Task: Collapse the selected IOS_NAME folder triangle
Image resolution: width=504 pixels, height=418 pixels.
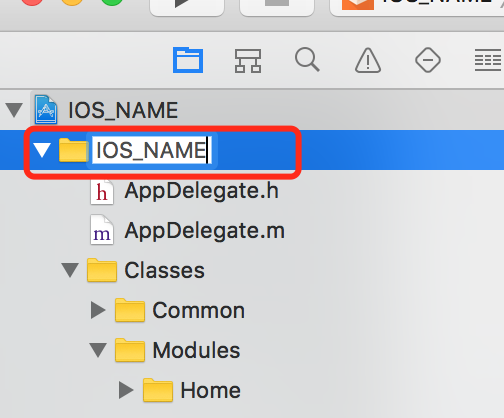Action: point(42,150)
